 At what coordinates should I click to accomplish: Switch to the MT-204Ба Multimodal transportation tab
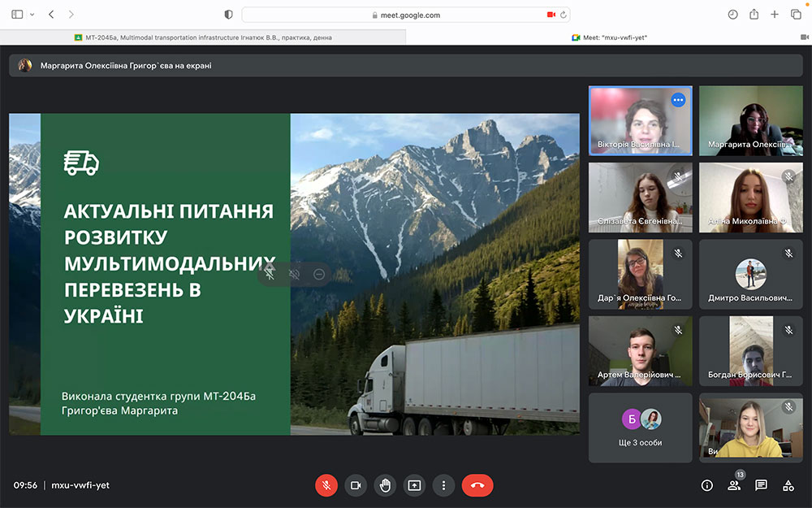pos(203,37)
